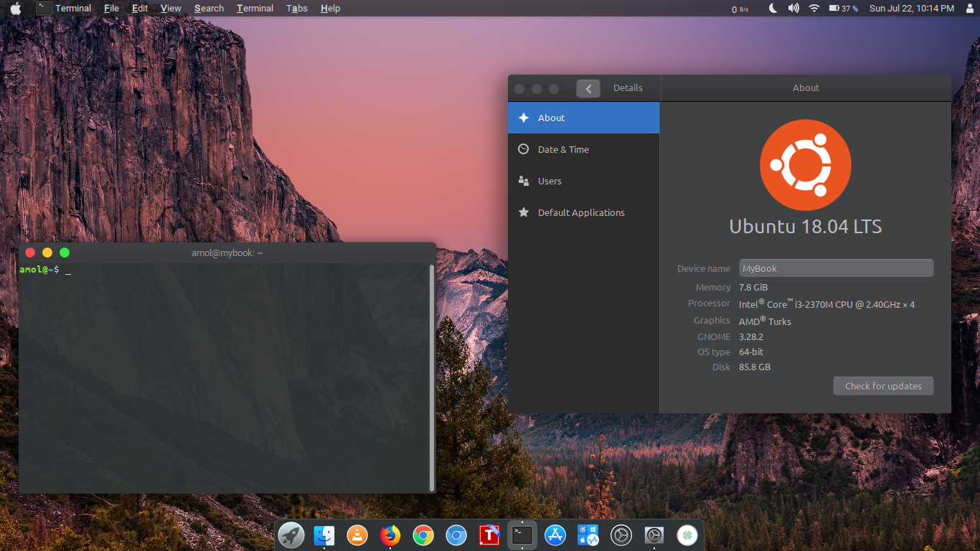Viewport: 980px width, 551px height.
Task: Click the back arrow in Details window
Action: [588, 88]
